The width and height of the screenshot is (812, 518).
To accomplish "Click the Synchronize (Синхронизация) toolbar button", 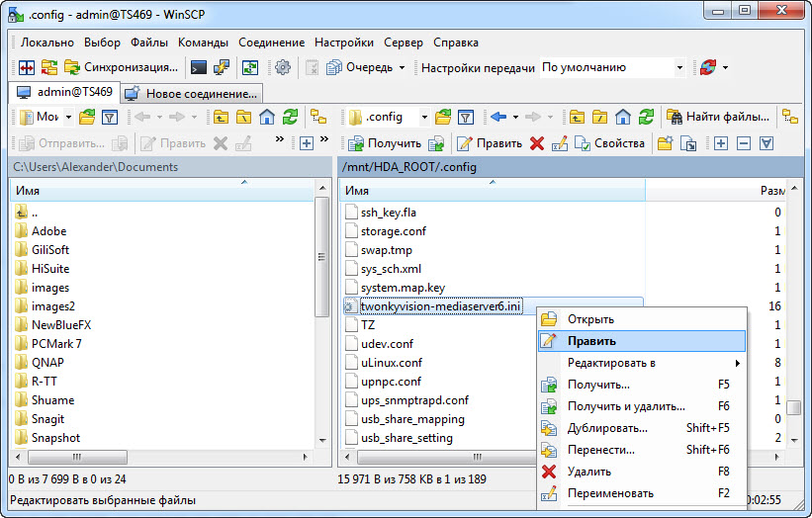I will click(x=121, y=67).
